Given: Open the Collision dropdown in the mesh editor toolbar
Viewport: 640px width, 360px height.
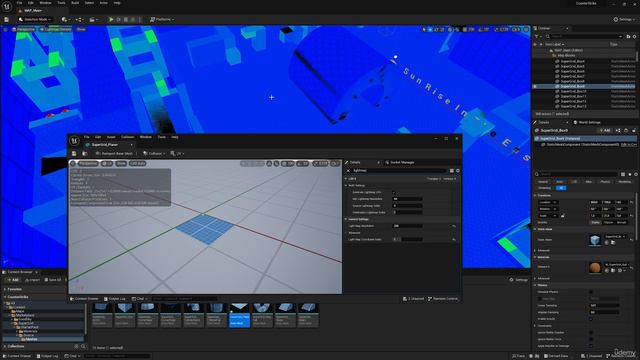Looking at the screenshot, I should pos(154,153).
